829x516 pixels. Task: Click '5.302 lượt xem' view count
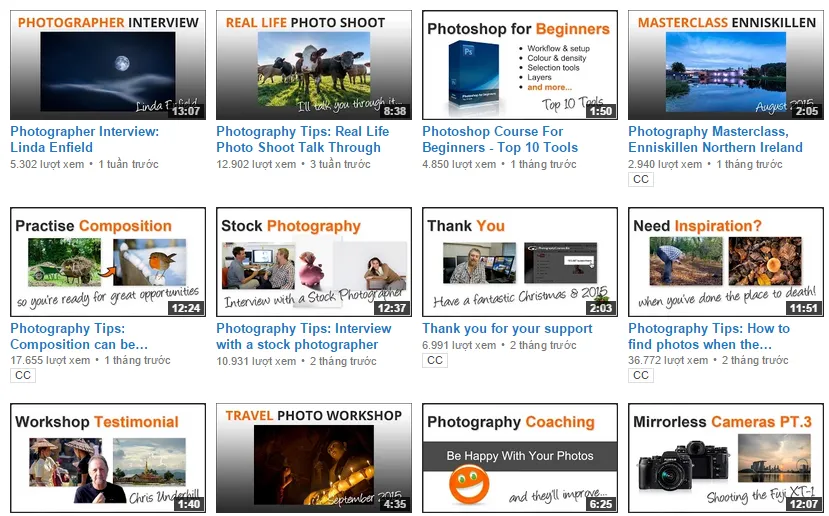point(47,164)
